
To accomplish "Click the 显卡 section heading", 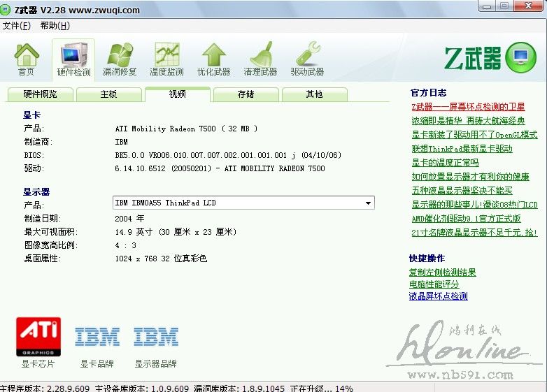I will (x=31, y=115).
